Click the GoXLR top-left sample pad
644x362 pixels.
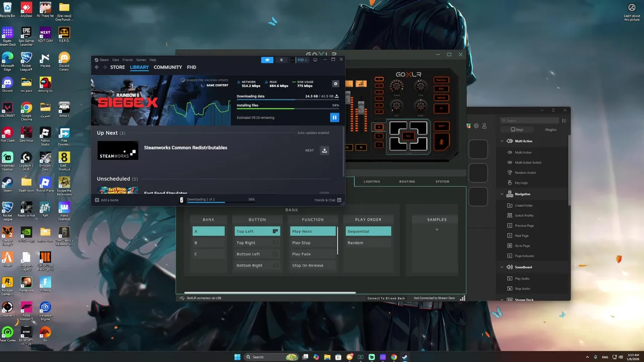tap(398, 127)
